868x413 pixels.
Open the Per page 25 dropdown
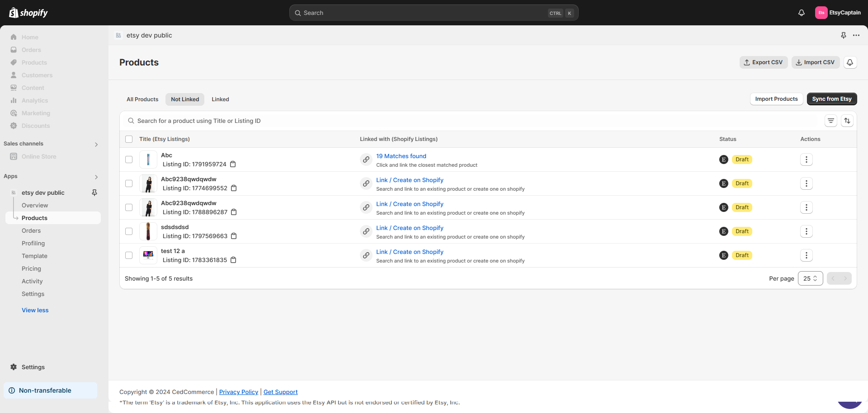point(811,278)
